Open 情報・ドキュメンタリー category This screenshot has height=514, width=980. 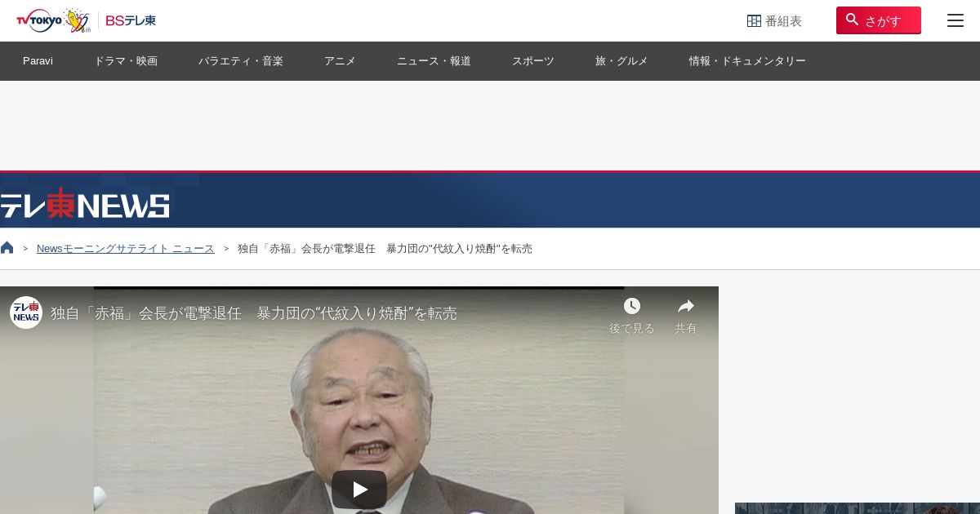click(x=747, y=61)
